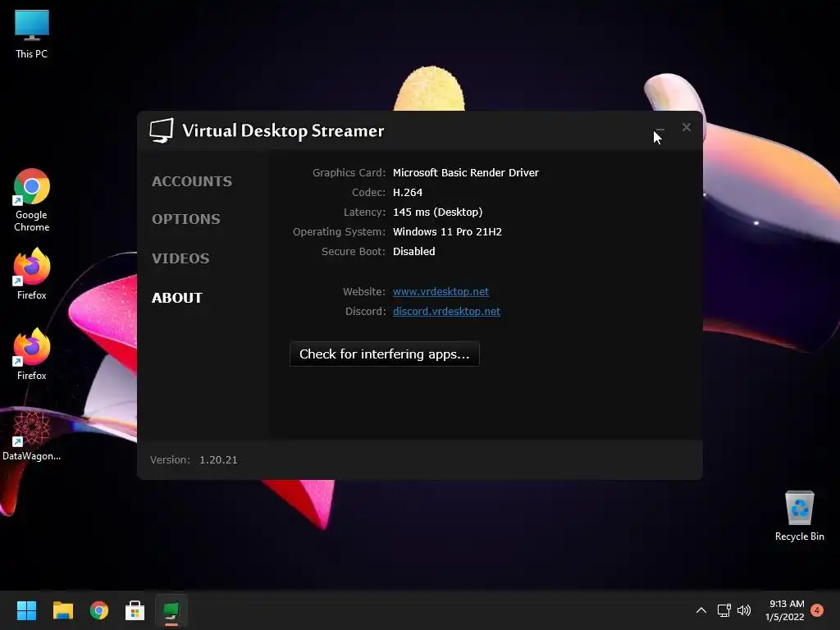The height and width of the screenshot is (630, 840).
Task: Click the 145 ms (Desktop) latency value
Action: pyautogui.click(x=438, y=212)
